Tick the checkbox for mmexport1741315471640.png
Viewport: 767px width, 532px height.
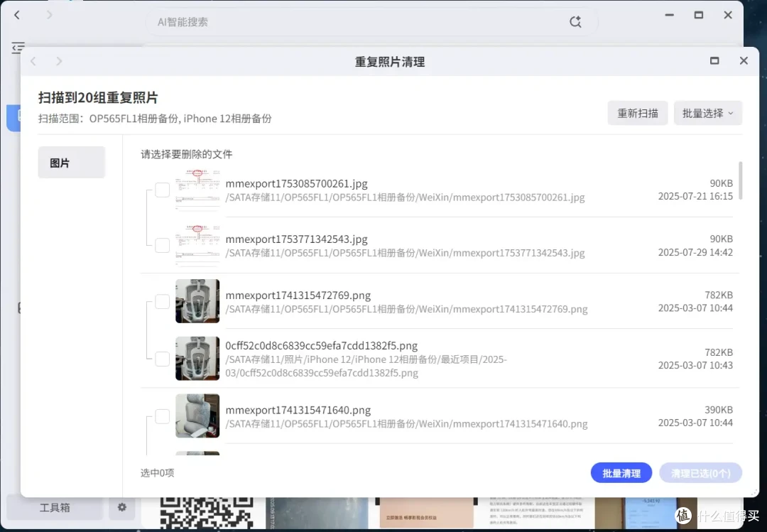(163, 416)
